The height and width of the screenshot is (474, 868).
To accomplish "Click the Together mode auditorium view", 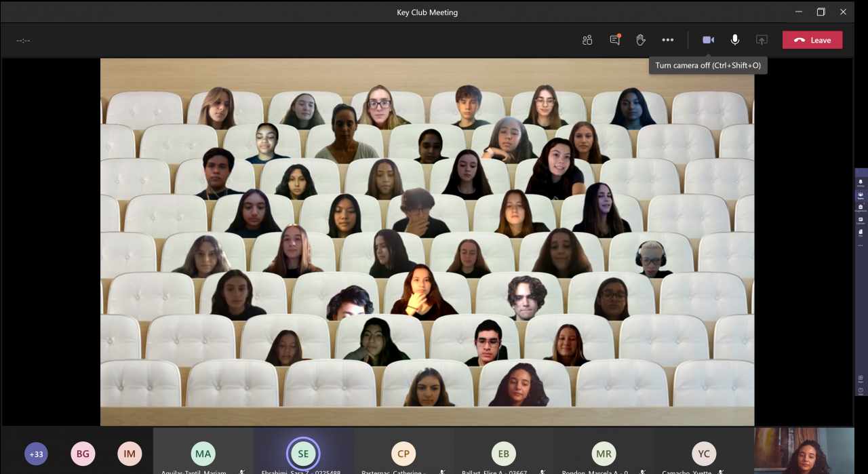I will [427, 242].
